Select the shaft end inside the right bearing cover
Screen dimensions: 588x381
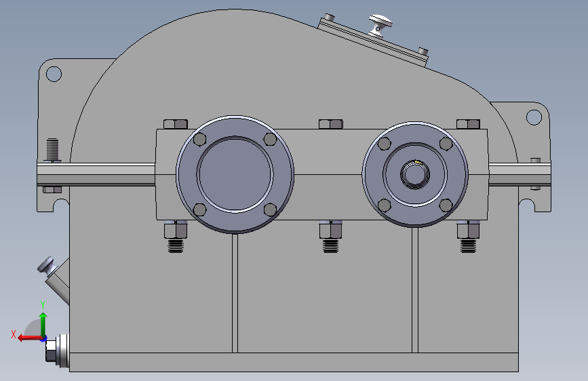click(x=415, y=174)
